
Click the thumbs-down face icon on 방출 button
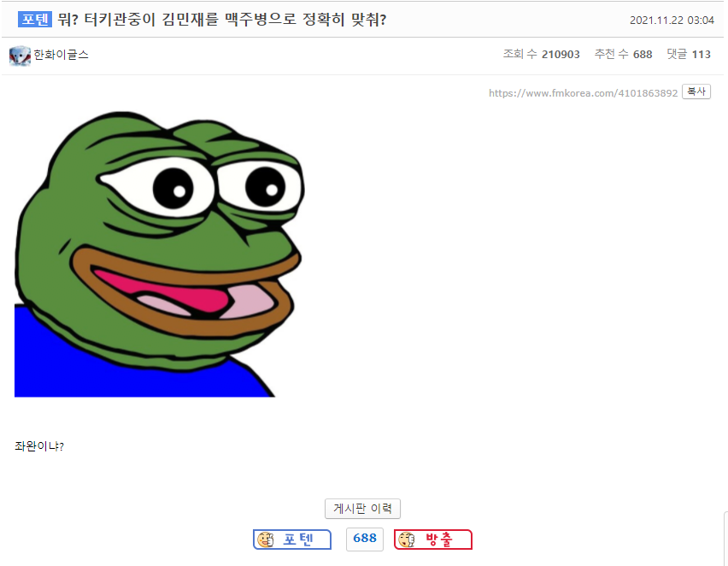pos(406,539)
